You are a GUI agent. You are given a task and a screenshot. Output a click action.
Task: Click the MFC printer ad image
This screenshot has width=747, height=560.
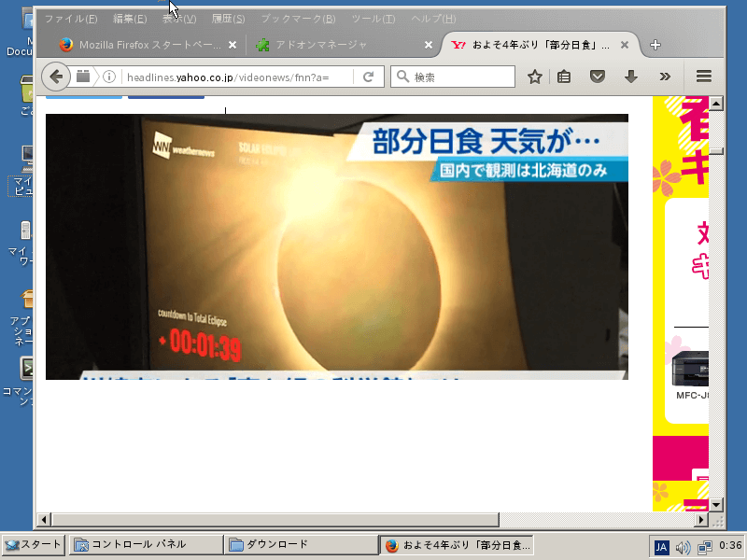690,369
